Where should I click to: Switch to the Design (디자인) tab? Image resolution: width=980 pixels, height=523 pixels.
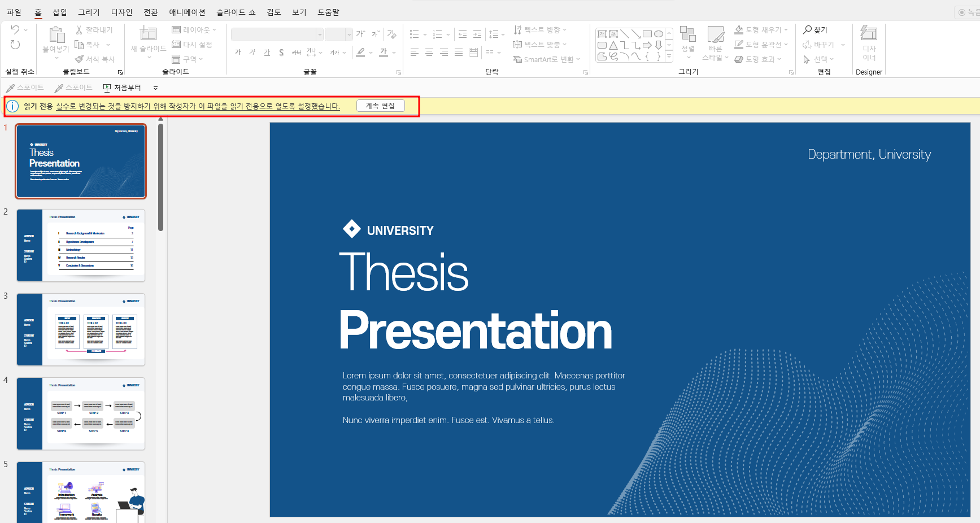click(121, 12)
